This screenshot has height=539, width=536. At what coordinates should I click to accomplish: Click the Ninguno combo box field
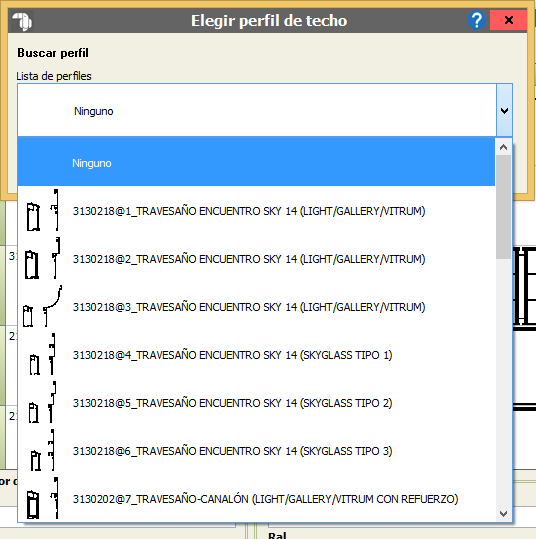pos(257,110)
